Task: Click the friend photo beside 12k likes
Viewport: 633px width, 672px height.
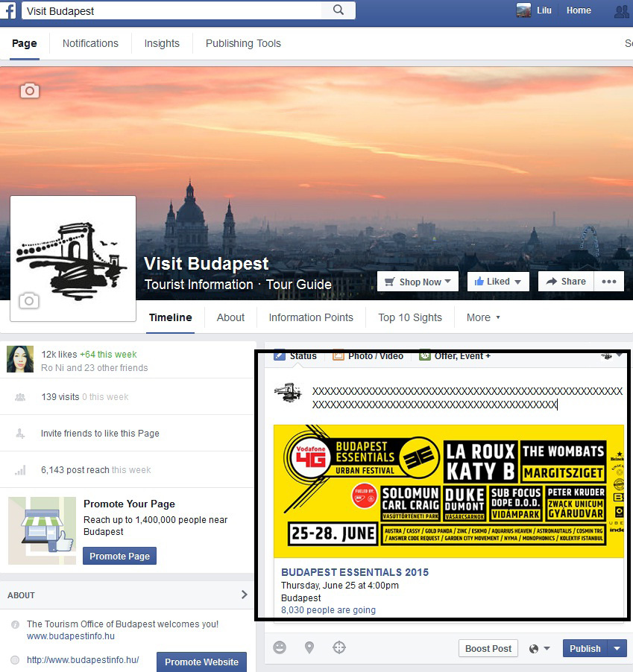Action: click(20, 359)
